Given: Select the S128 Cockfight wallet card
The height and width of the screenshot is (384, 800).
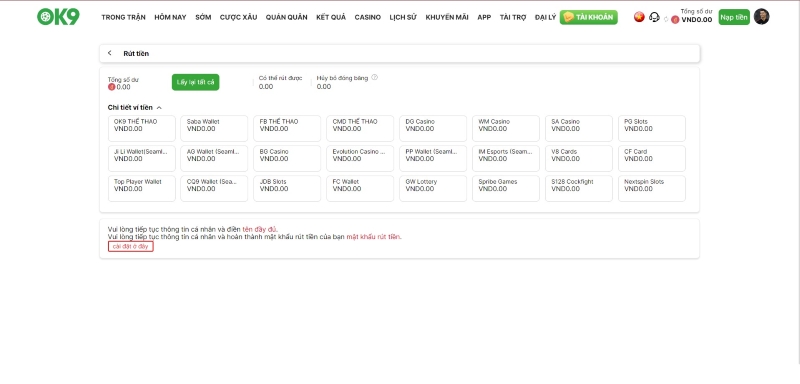Looking at the screenshot, I should click(x=579, y=189).
